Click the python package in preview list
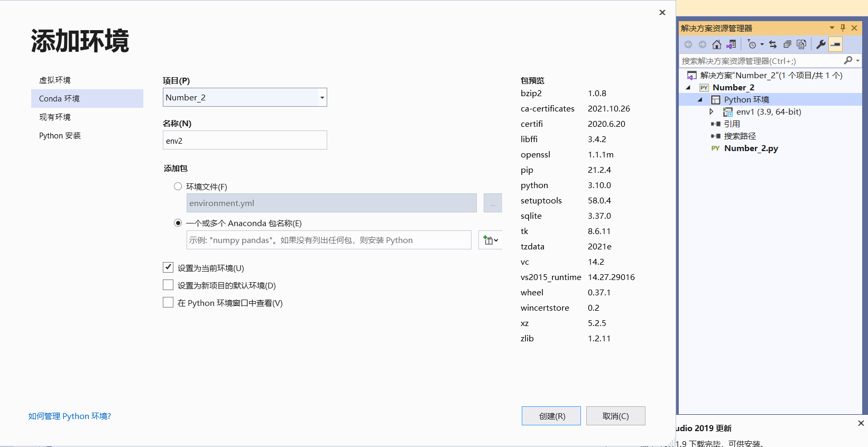The image size is (868, 447). pos(534,185)
